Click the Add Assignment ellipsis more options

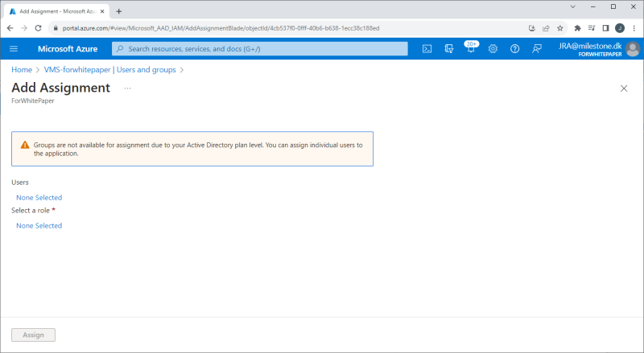click(127, 88)
